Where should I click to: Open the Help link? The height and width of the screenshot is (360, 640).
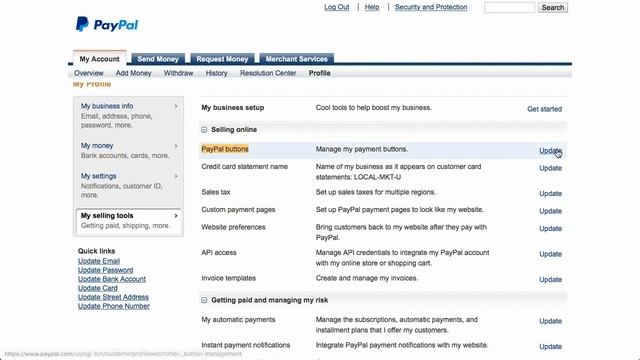[372, 7]
